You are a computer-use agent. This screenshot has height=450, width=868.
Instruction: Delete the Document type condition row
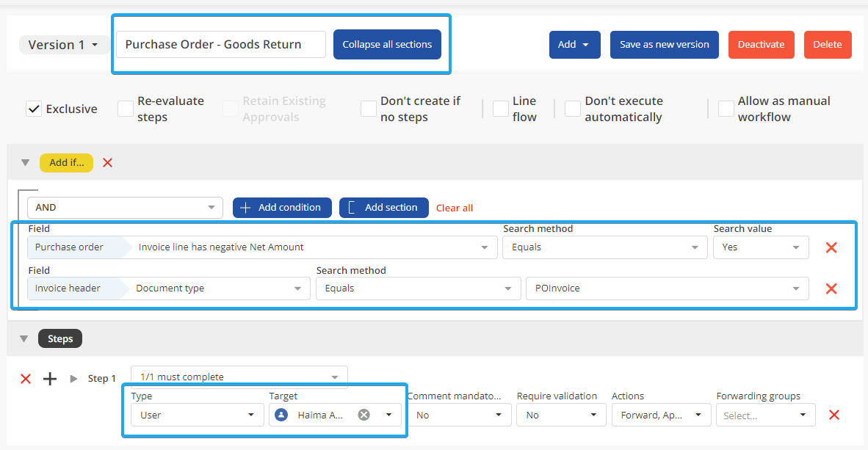click(831, 288)
